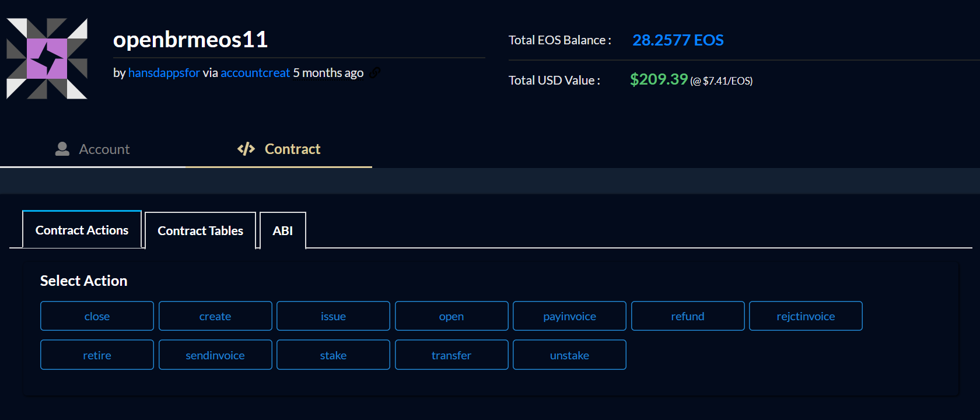Screen dimensions: 980x420
Task: Choose the open action
Action: 452,316
